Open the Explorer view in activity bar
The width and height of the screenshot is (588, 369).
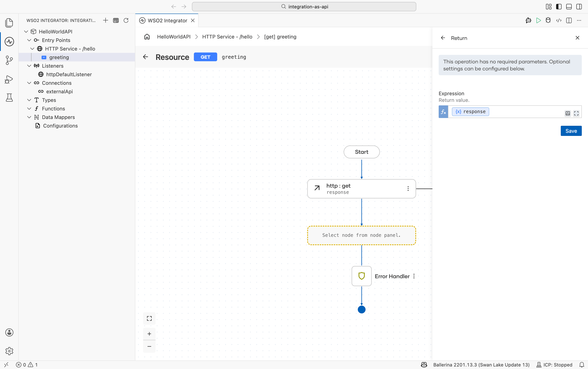(9, 23)
